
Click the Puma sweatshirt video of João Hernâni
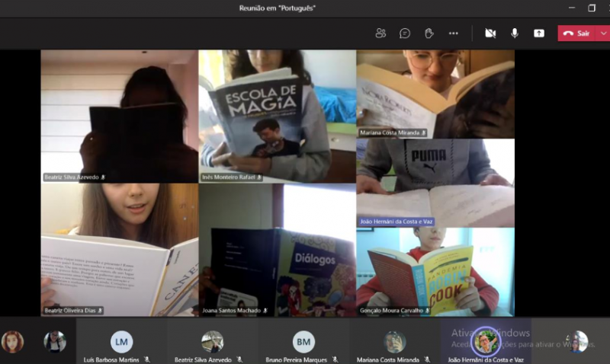pyautogui.click(x=435, y=183)
